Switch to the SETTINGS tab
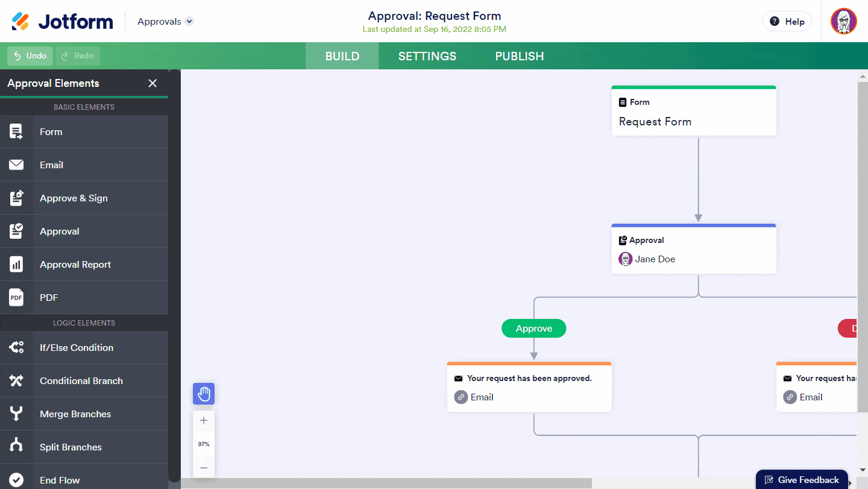Screen dimensions: 868x489 point(427,56)
